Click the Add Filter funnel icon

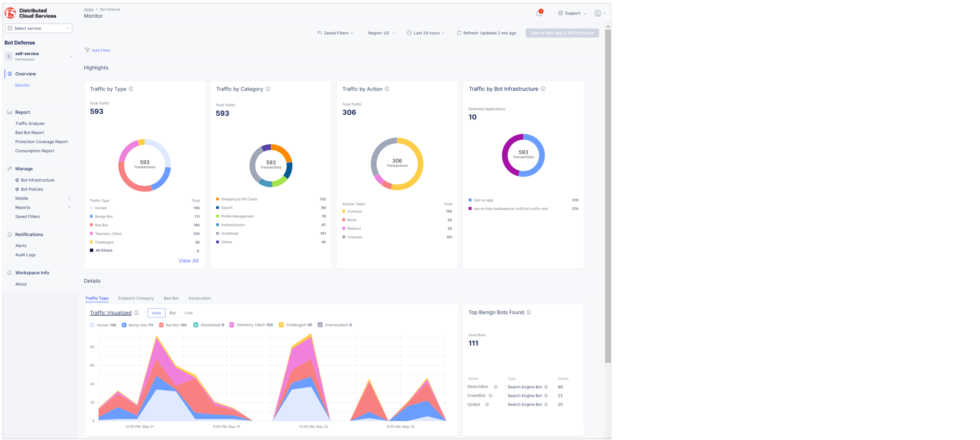click(88, 50)
